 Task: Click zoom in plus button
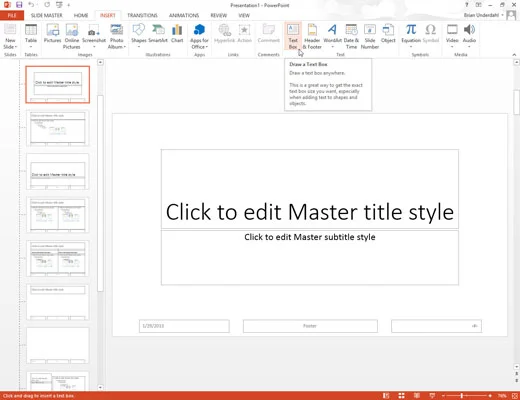pyautogui.click(x=490, y=396)
